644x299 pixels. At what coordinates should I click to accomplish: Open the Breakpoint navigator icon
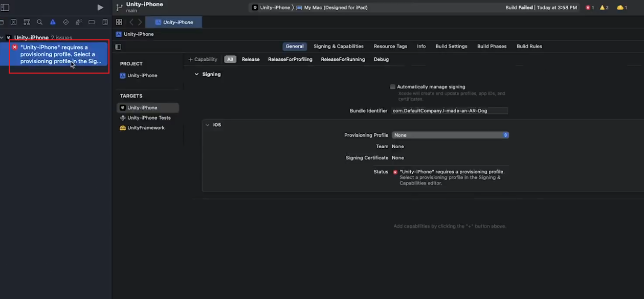click(x=92, y=22)
